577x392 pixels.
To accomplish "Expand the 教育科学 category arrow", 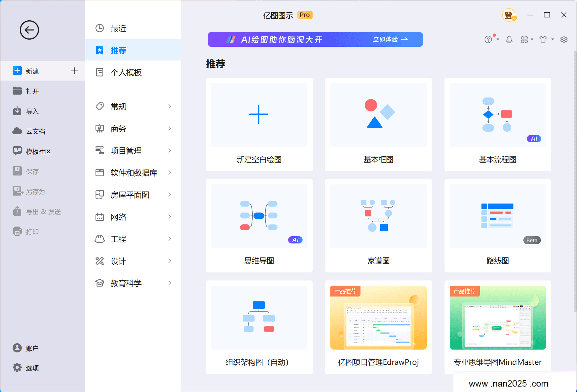I will point(170,283).
